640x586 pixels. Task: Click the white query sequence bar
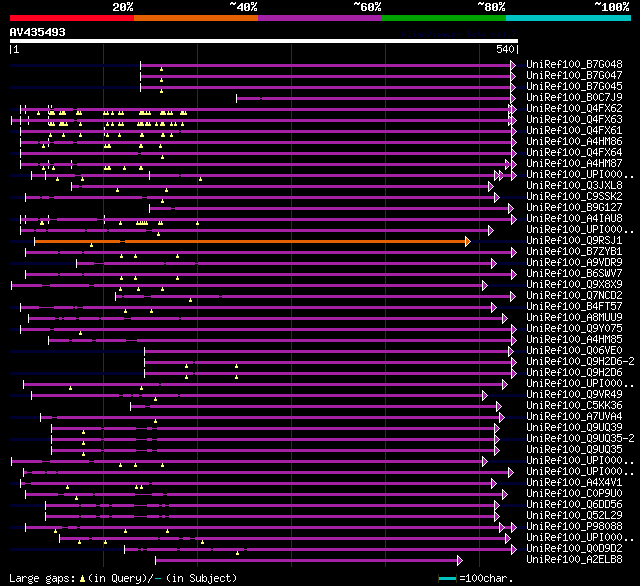(x=264, y=41)
